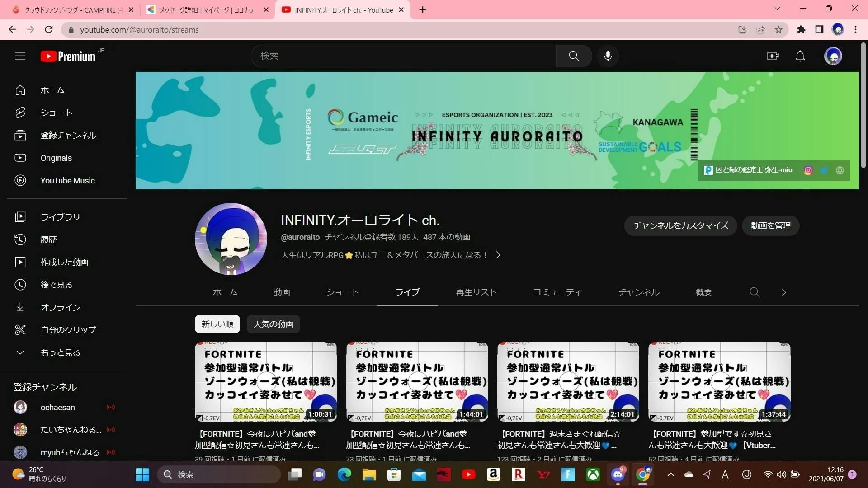Open the notifications bell
Viewport: 868px width, 488px height.
[x=800, y=56]
